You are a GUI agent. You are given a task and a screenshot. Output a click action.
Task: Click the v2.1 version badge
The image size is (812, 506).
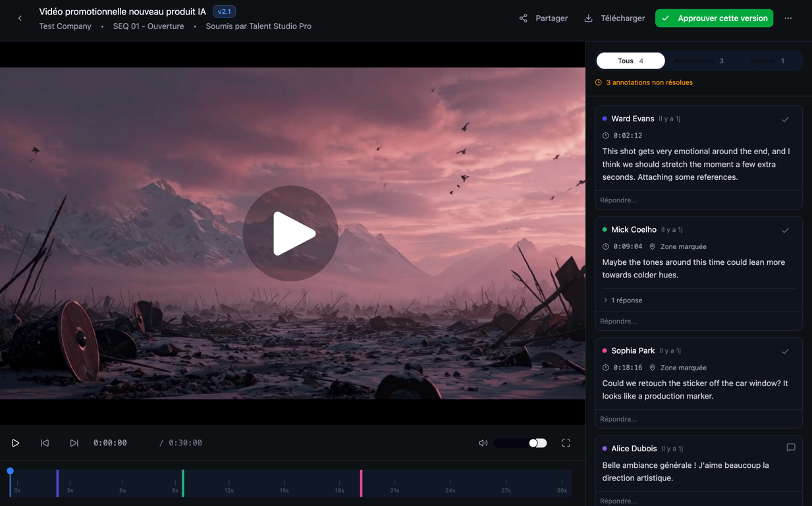(225, 12)
